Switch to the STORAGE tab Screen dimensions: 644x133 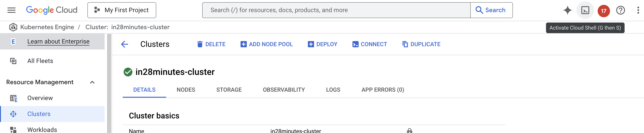(x=229, y=90)
